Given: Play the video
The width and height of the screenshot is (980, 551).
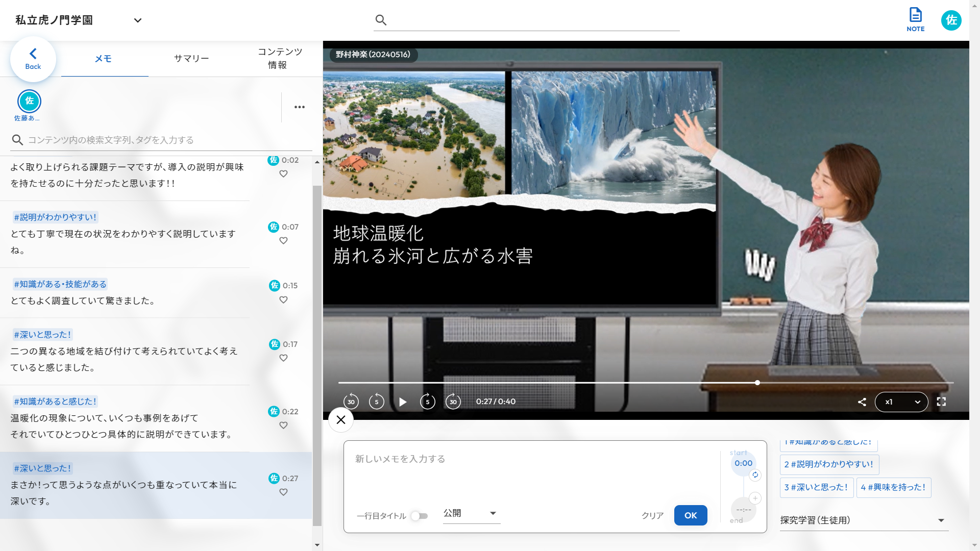Looking at the screenshot, I should click(x=403, y=402).
